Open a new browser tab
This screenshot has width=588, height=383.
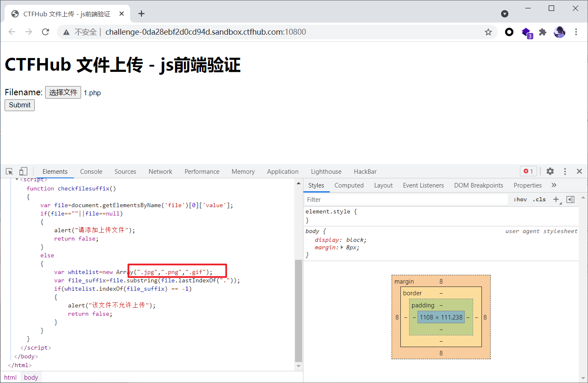[x=141, y=14]
